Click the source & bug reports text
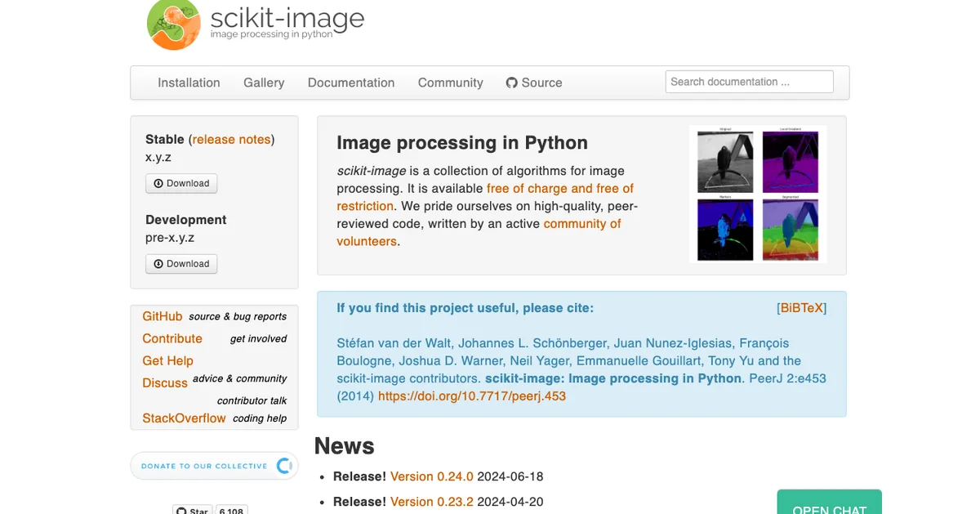Viewport: 980px width, 514px height. pos(238,316)
